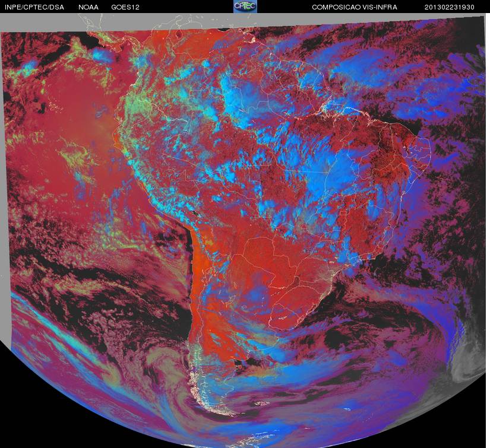Viewport: 490px width, 448px height.
Task: Click the COMPOSICAO VIS-INFRA title text
Action: pos(355,7)
